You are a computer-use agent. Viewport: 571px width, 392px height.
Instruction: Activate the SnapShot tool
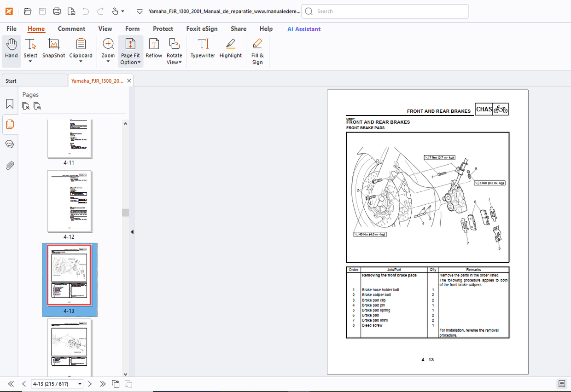[54, 48]
